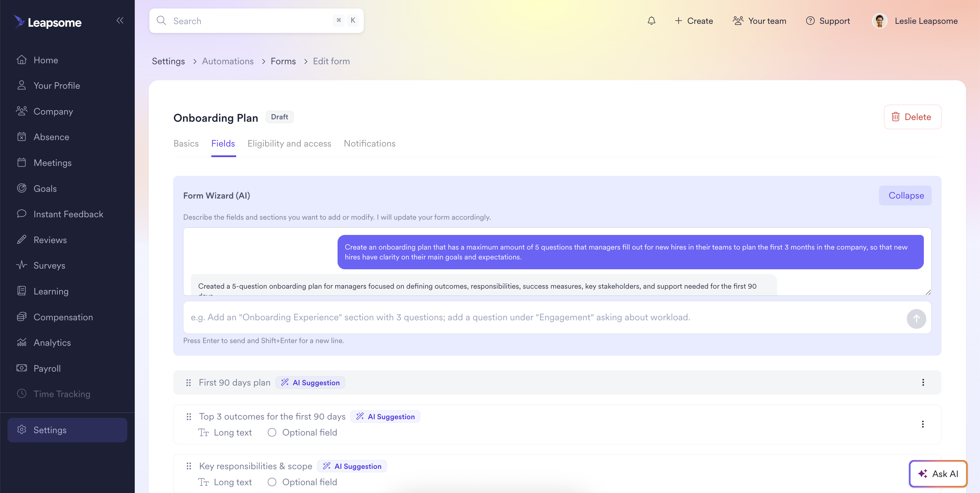Click AI Suggestion badge on Top 3 outcomes

[x=386, y=417]
